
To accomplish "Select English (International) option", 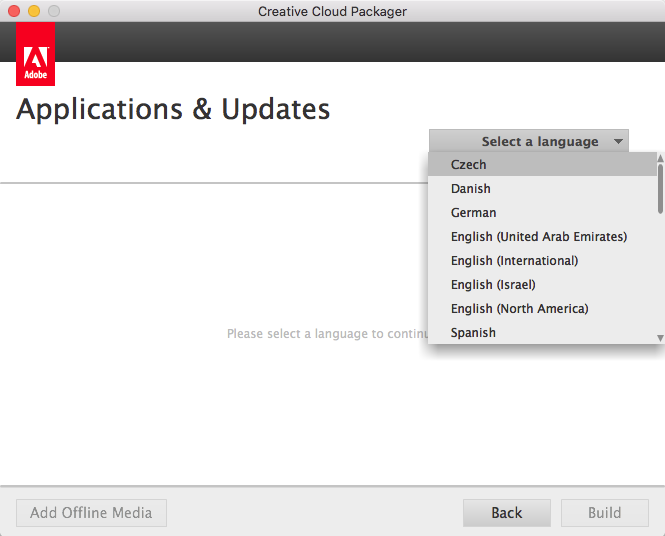I will pos(542,260).
